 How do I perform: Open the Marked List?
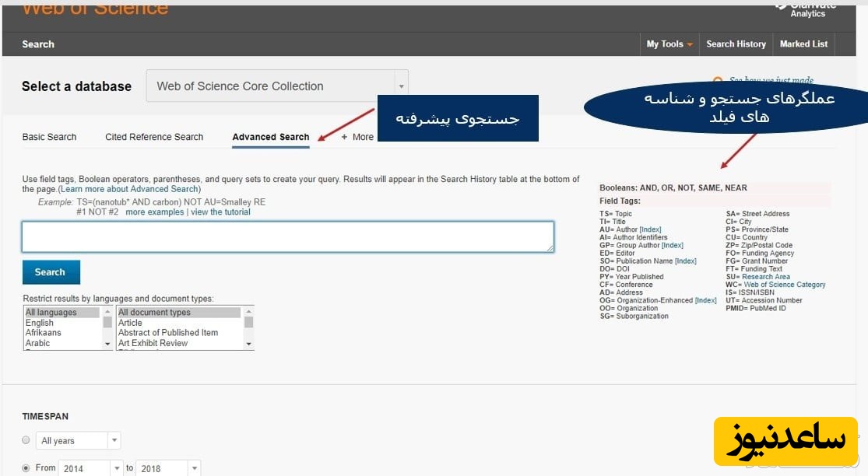click(x=803, y=44)
